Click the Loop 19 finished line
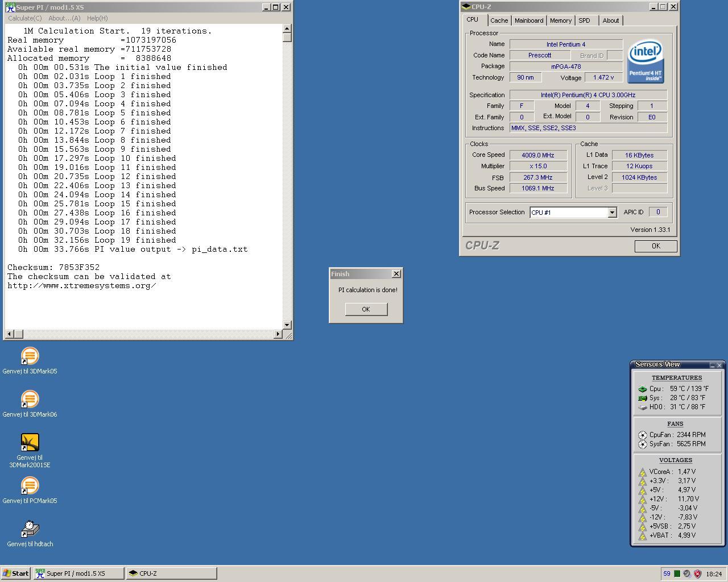728x582 pixels. [x=97, y=240]
